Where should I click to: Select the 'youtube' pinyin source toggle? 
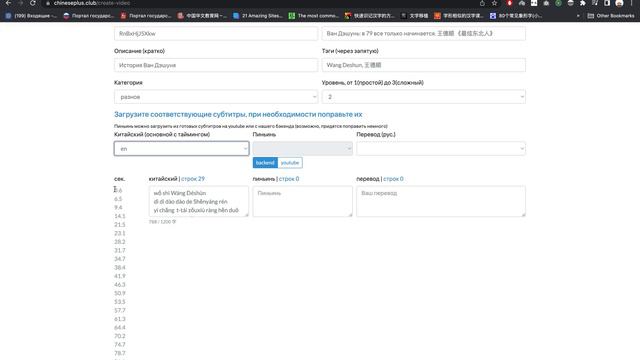click(x=290, y=162)
